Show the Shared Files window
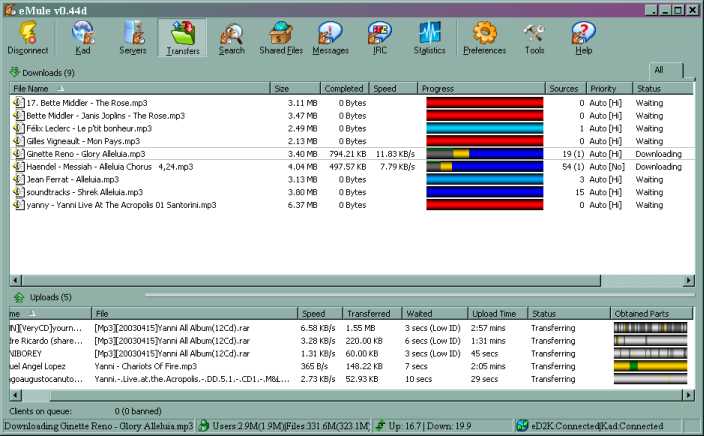The height and width of the screenshot is (436, 704). pos(280,38)
